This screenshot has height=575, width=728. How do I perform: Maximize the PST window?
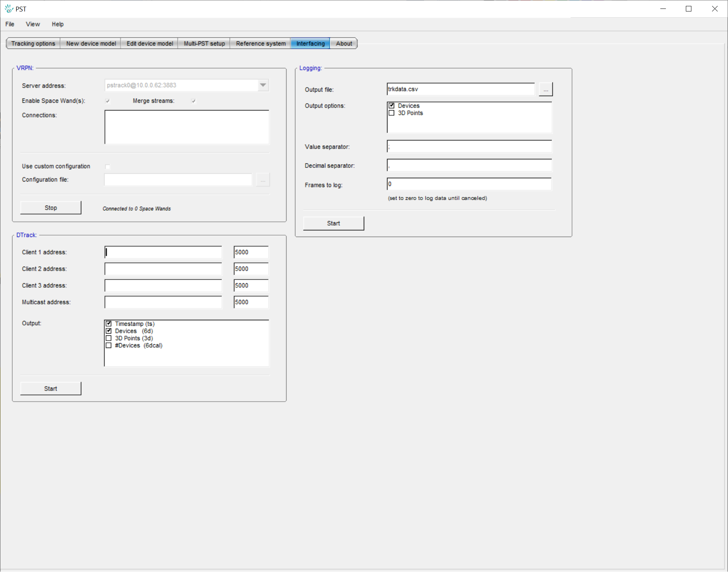tap(688, 9)
